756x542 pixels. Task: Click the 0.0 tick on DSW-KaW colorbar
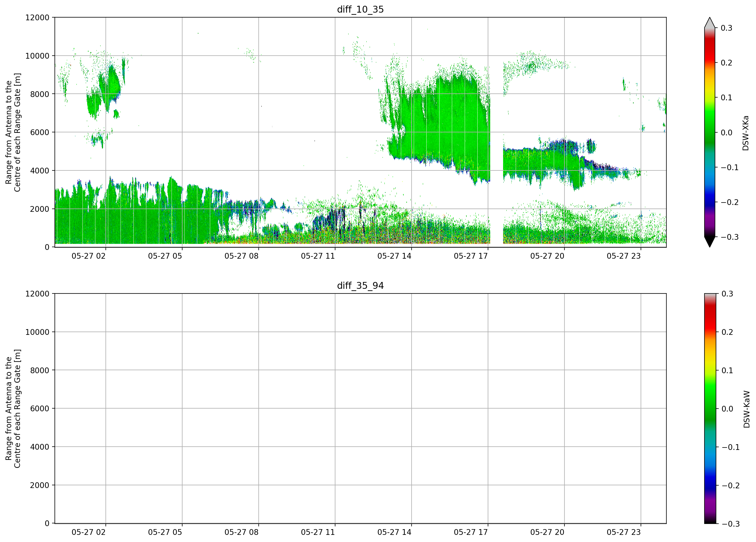(727, 409)
